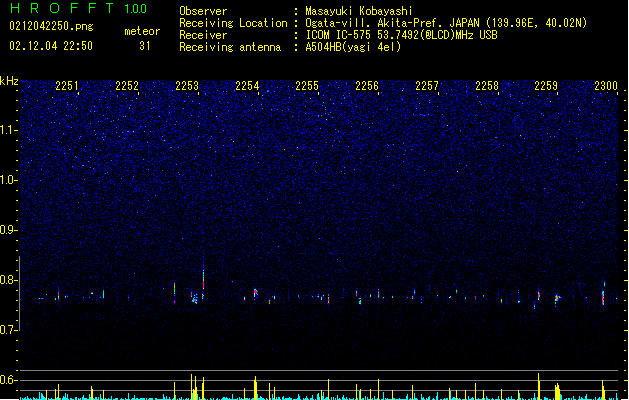Click the 2254 time marker
The width and height of the screenshot is (629, 400).
[x=247, y=86]
